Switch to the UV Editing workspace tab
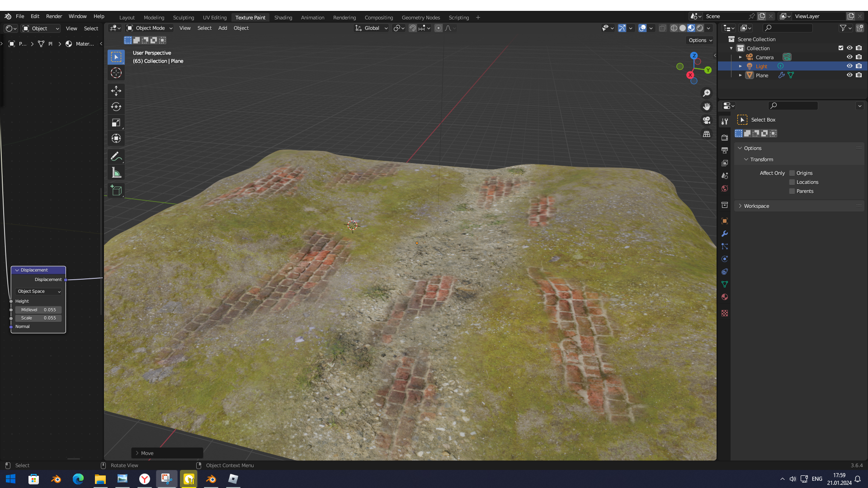The image size is (868, 488). point(215,18)
